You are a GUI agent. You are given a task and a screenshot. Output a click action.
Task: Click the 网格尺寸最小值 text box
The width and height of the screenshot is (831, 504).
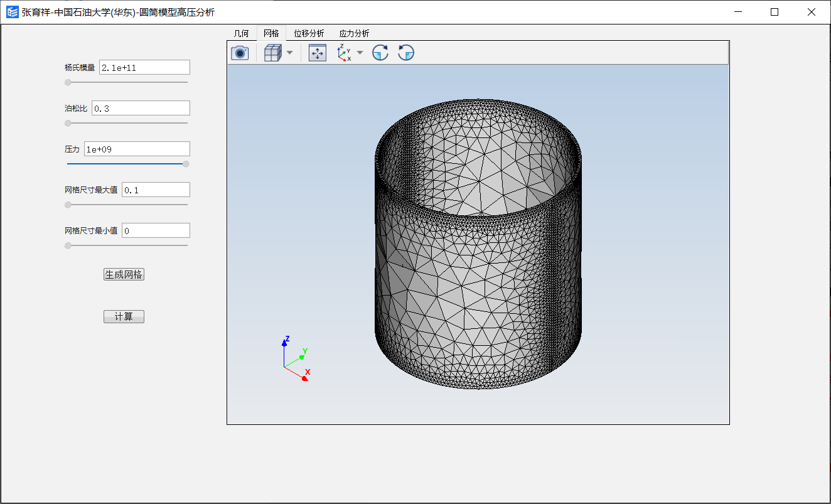156,231
